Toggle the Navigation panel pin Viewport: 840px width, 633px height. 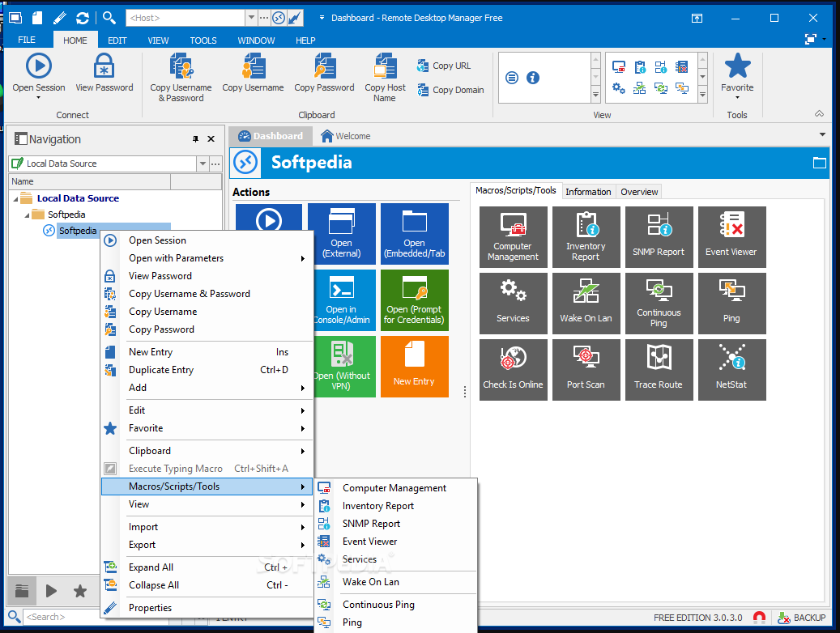(x=194, y=138)
